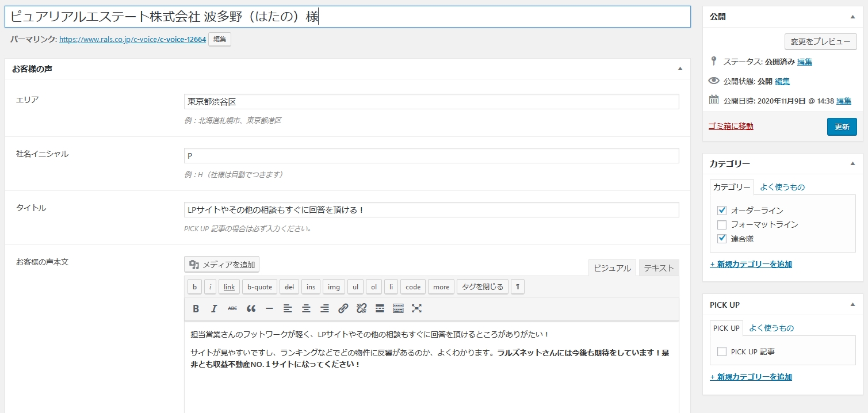Check the フォーマットライン category

722,224
